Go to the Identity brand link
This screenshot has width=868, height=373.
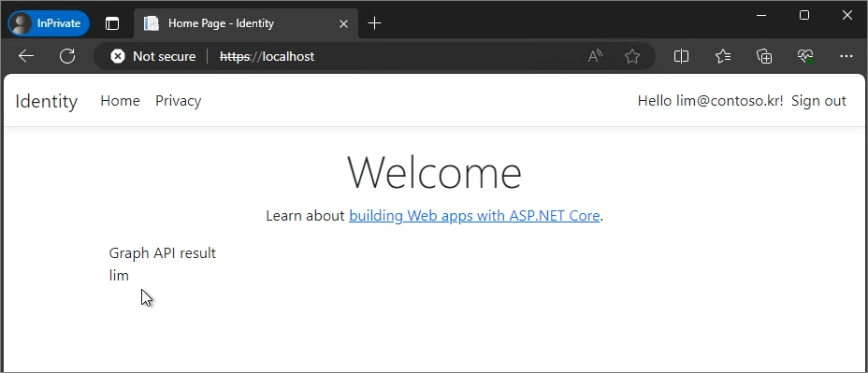click(47, 101)
